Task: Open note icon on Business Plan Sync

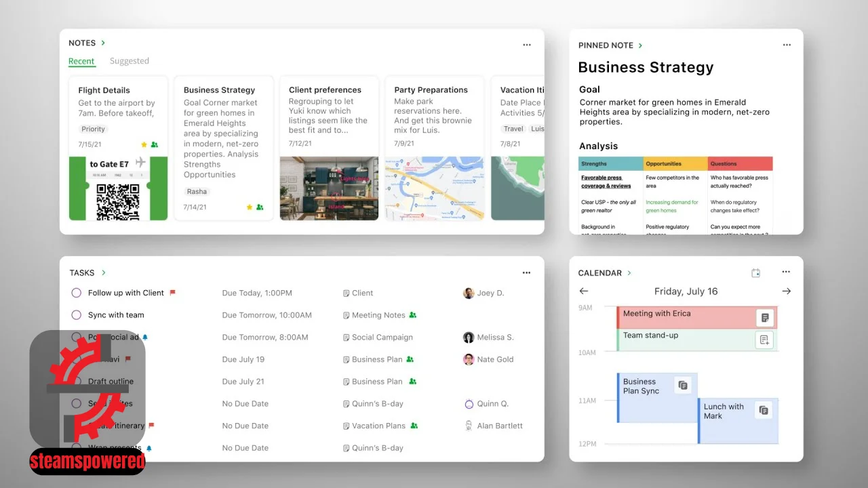Action: 683,385
